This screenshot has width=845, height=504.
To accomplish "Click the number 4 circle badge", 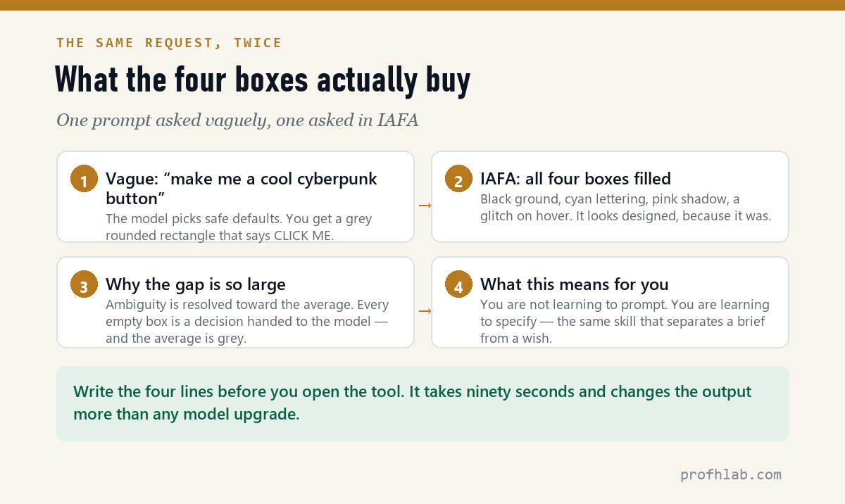I will (x=458, y=284).
